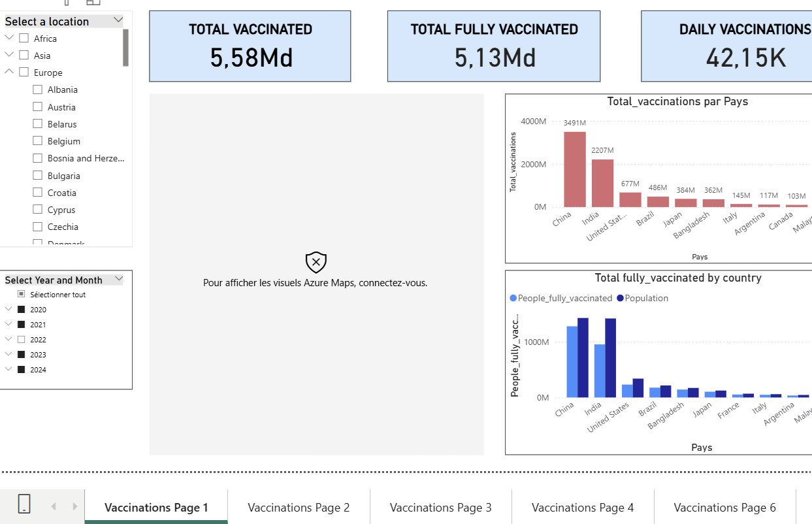Check the Albania checkbox

coord(37,90)
